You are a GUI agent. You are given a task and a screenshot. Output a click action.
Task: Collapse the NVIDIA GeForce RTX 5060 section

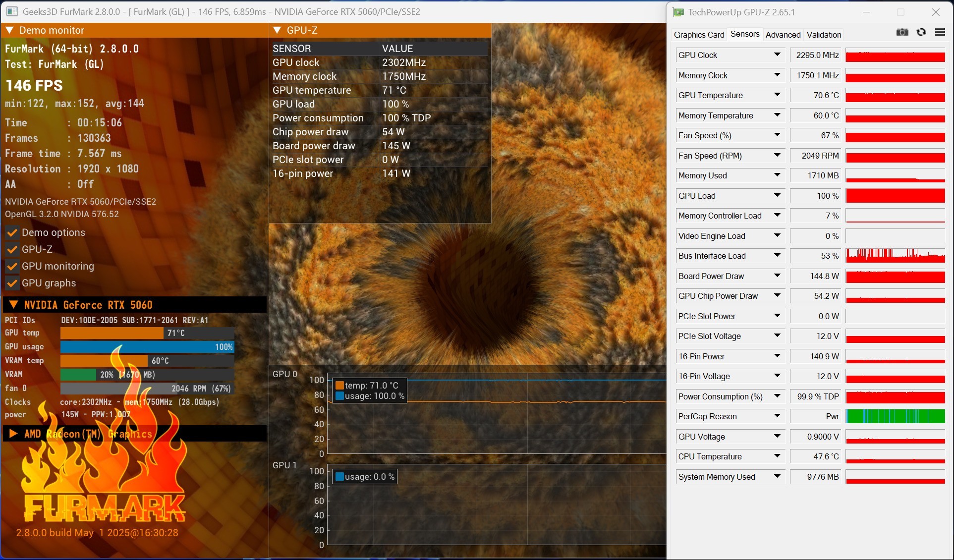(13, 305)
